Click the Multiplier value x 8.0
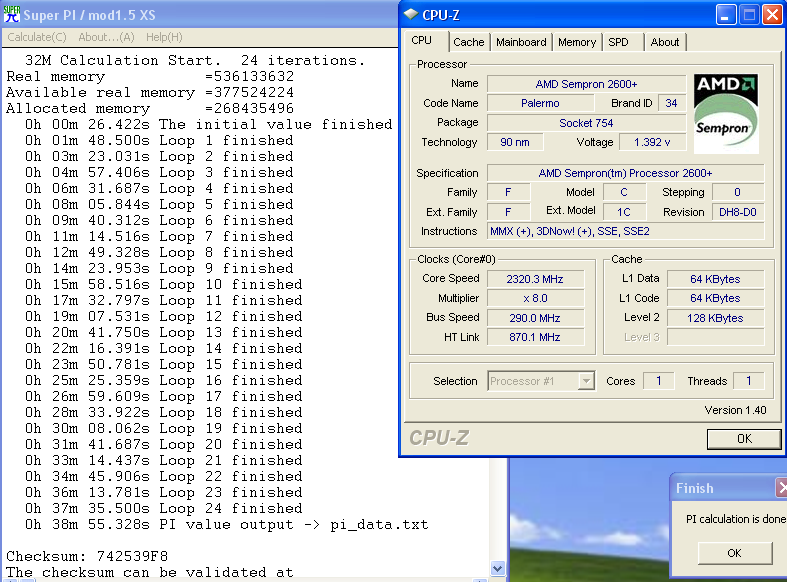Viewport: 787px width, 582px height. [x=535, y=298]
